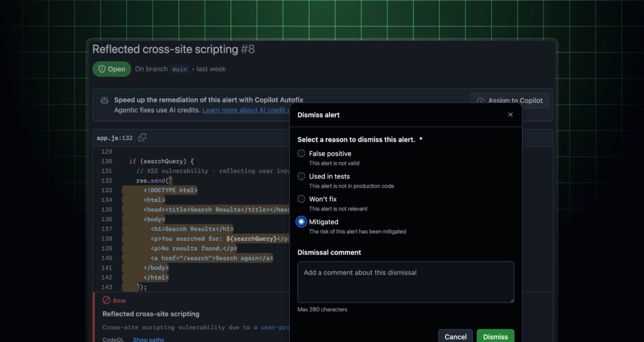Click the 'Max 280 characters' hint
Screen dimensions: 644x342
click(x=322, y=310)
